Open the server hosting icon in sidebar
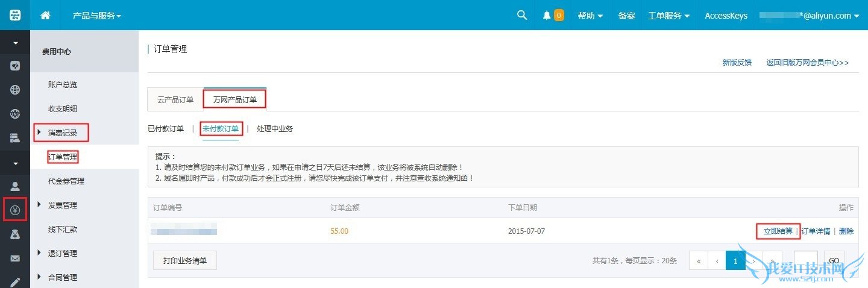Screen dimensions: 868x288 pos(15,139)
